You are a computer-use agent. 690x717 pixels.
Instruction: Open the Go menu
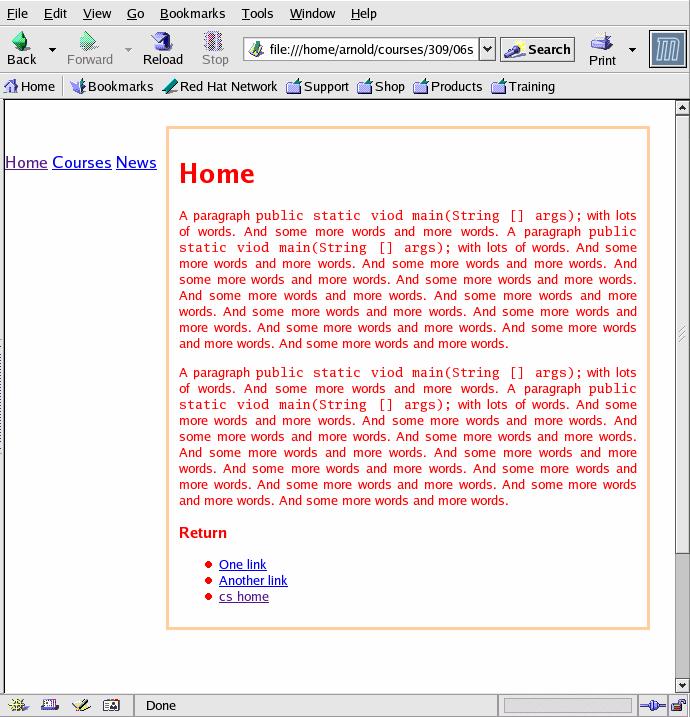pyautogui.click(x=135, y=14)
